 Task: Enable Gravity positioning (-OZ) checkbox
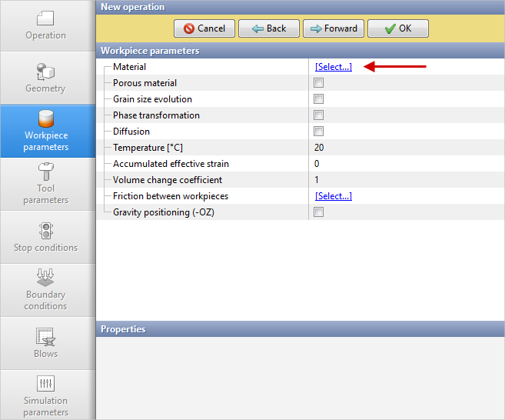318,212
